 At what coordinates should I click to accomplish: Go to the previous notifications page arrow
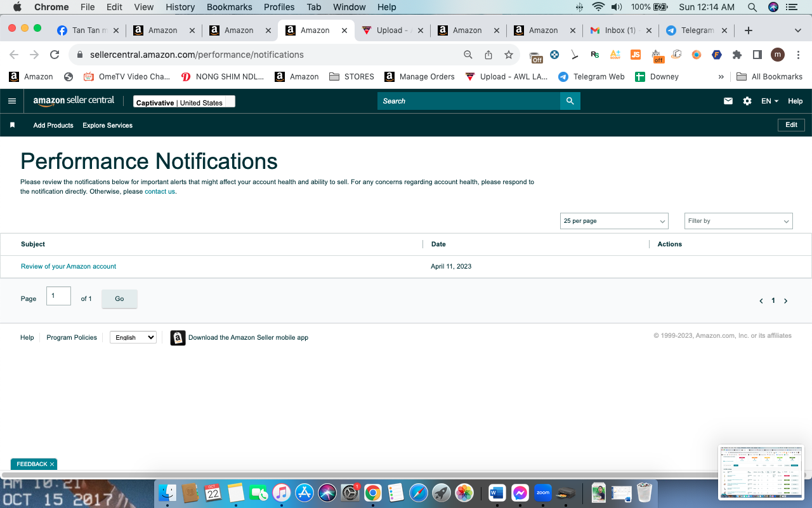pyautogui.click(x=761, y=301)
